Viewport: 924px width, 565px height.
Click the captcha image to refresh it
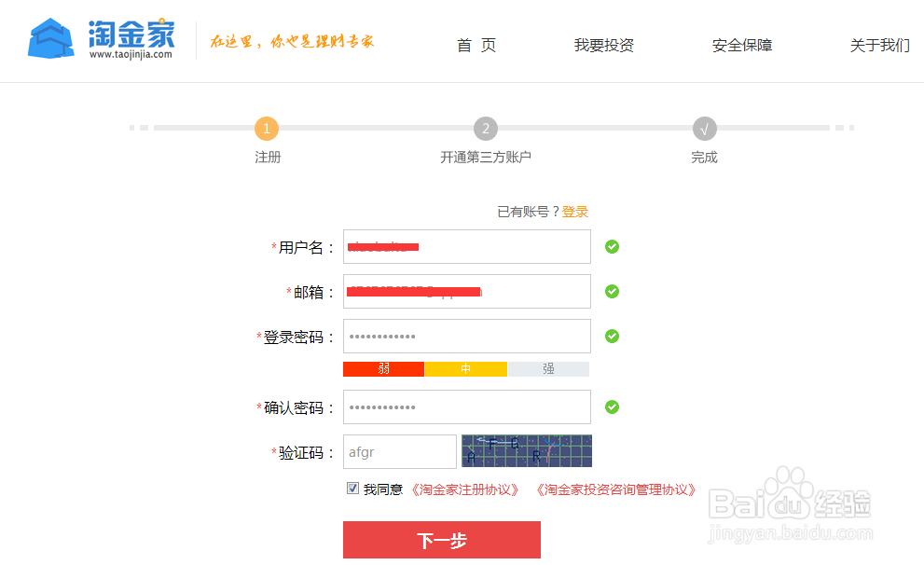(x=527, y=450)
